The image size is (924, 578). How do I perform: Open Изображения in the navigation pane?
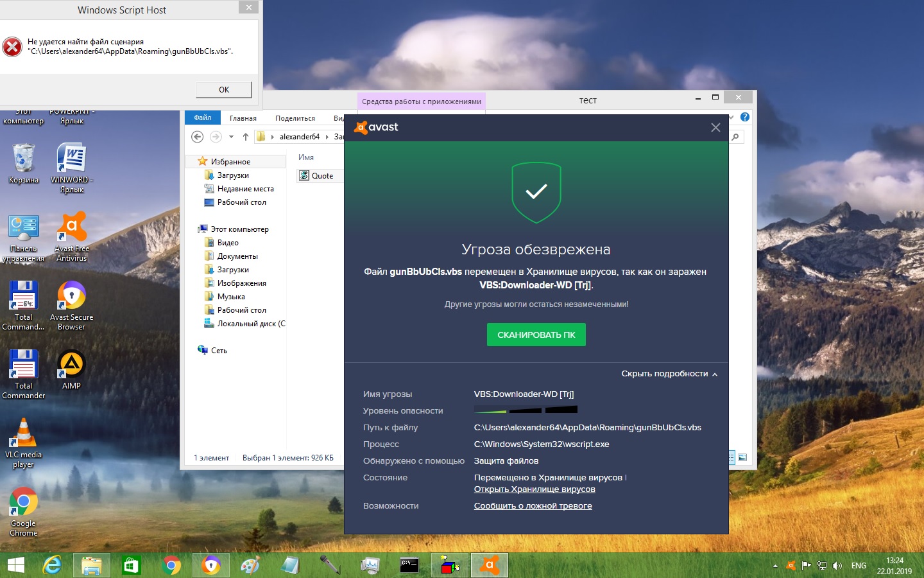tap(242, 283)
